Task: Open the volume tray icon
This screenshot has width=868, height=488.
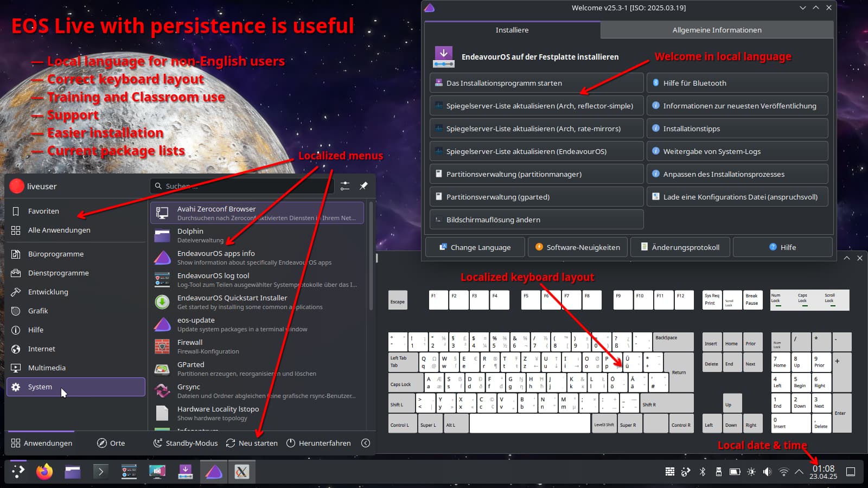Action: [x=767, y=472]
